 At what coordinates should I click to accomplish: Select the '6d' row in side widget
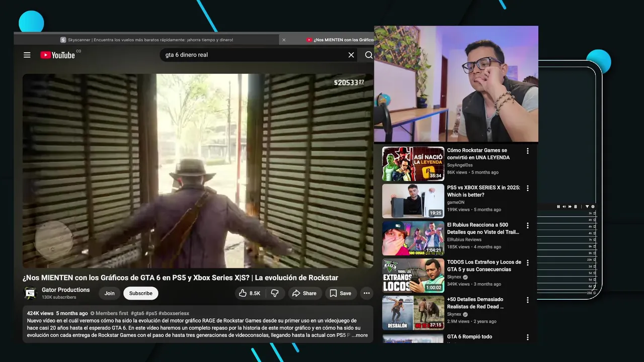tap(567, 286)
